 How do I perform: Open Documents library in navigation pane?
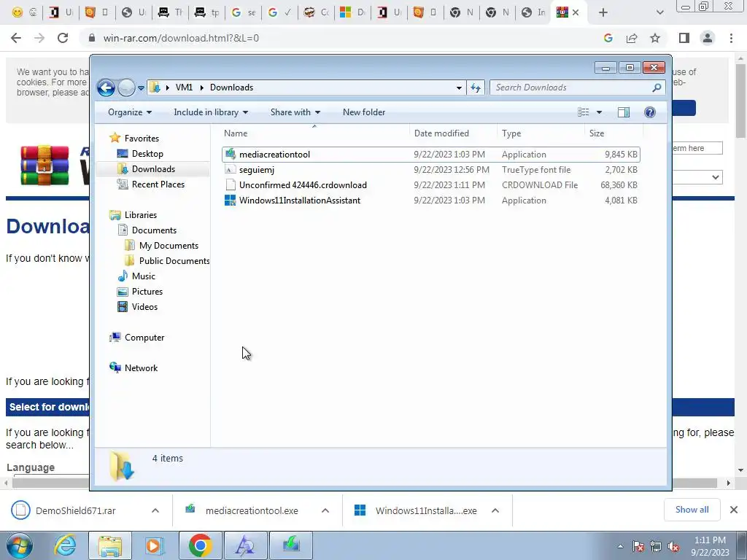[x=154, y=230]
